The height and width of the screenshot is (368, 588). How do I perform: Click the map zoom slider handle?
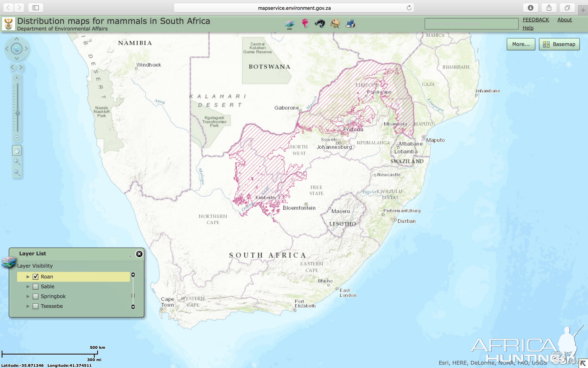tap(18, 113)
